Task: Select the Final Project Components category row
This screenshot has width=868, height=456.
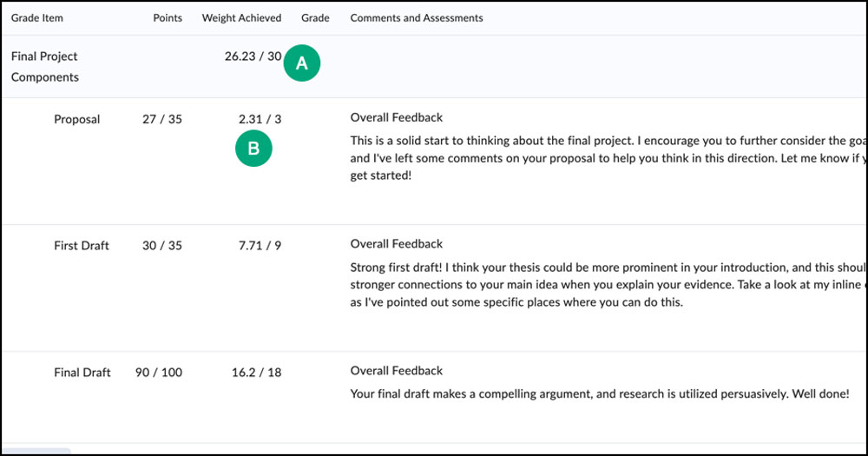Action: tap(45, 67)
